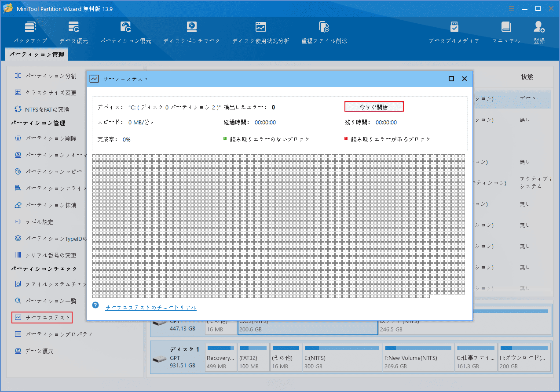
Task: Select ファイルシステムチェック in sidebar
Action: [51, 284]
